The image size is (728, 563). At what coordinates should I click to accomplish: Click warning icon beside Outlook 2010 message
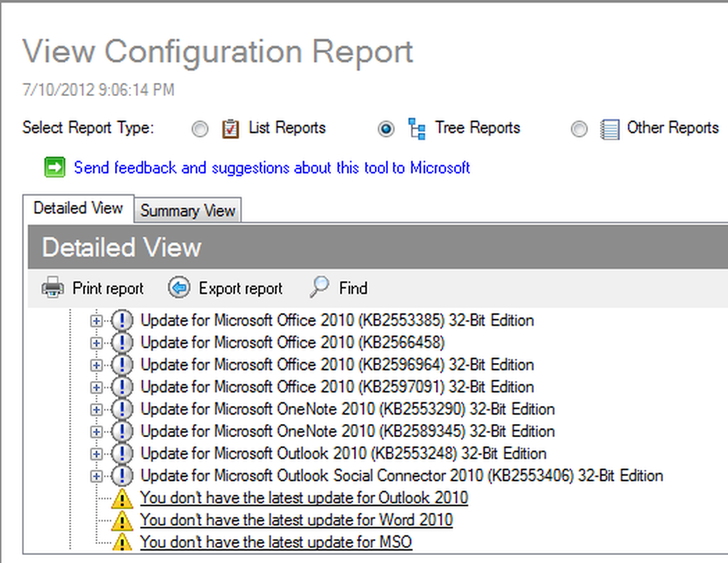click(x=122, y=498)
